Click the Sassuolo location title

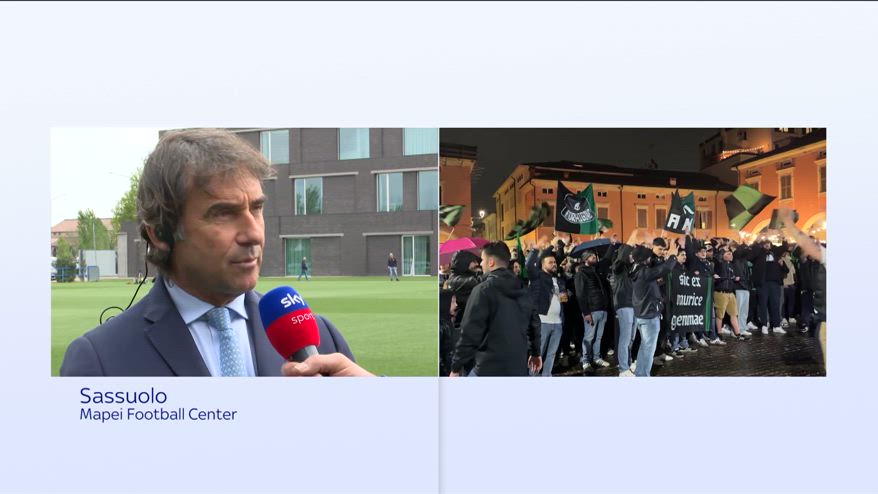pyautogui.click(x=123, y=396)
